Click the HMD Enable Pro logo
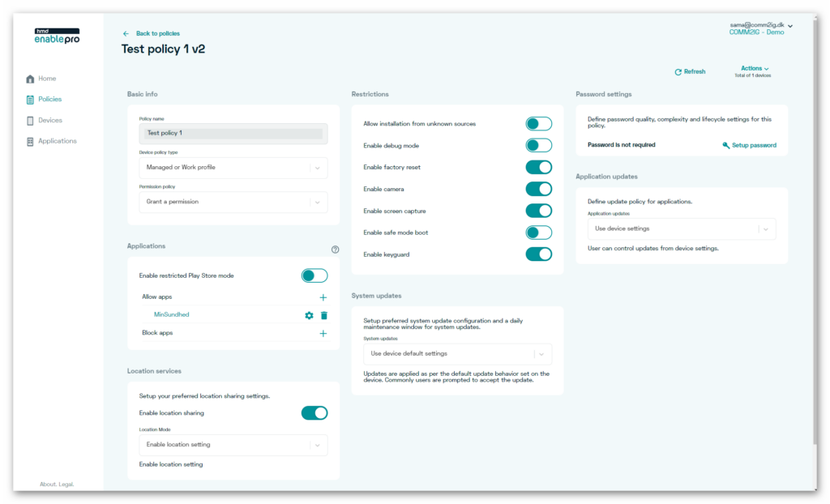This screenshot has height=504, width=830. [57, 36]
